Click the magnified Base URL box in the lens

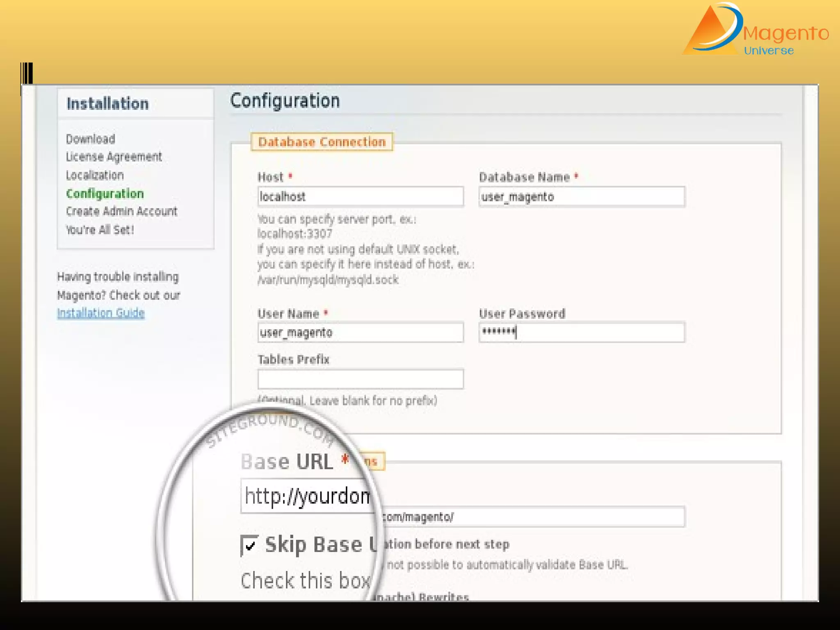click(x=307, y=496)
